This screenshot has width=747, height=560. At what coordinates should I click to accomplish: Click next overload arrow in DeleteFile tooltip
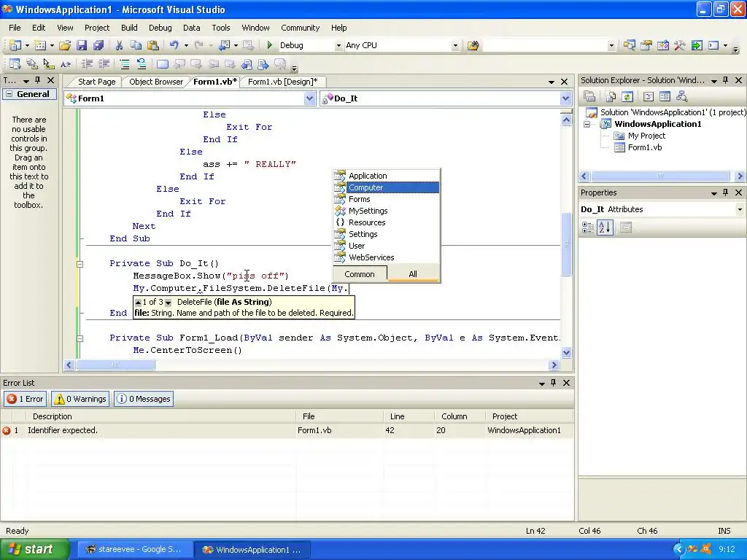(169, 303)
